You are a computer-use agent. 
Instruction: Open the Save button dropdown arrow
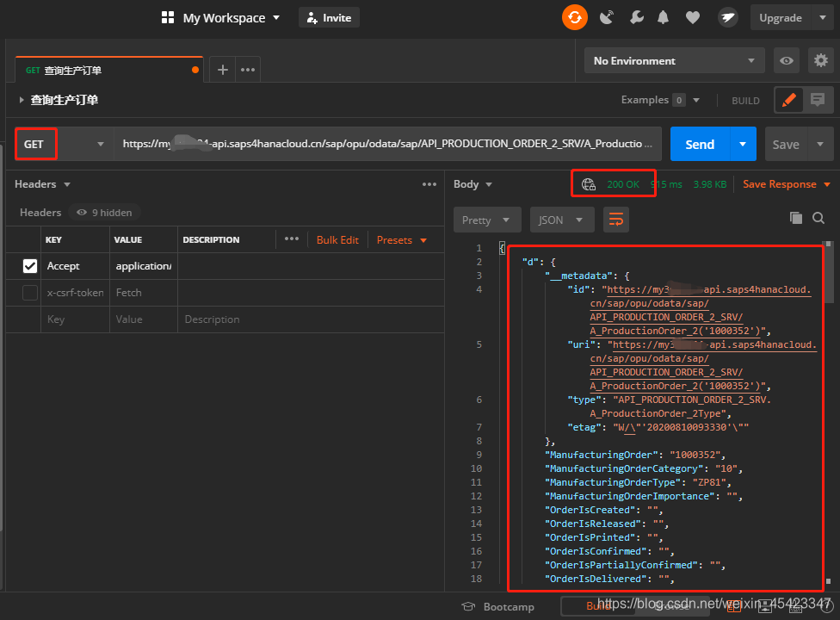click(820, 144)
